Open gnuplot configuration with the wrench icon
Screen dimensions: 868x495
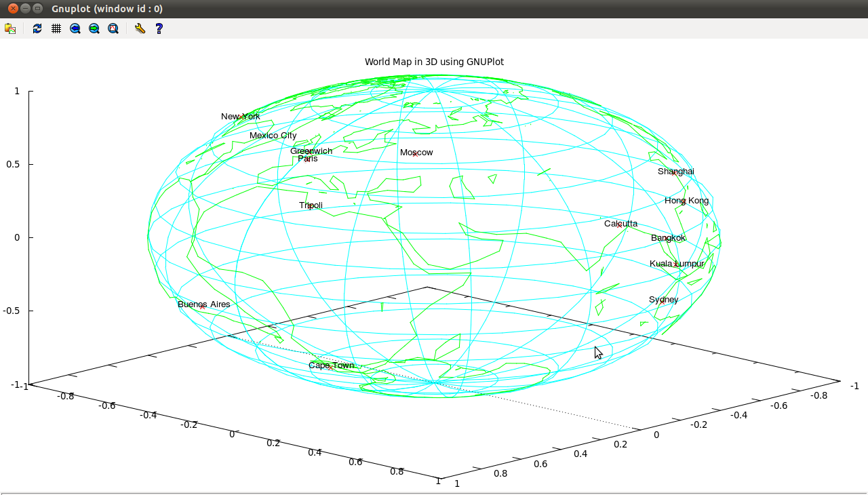point(140,28)
